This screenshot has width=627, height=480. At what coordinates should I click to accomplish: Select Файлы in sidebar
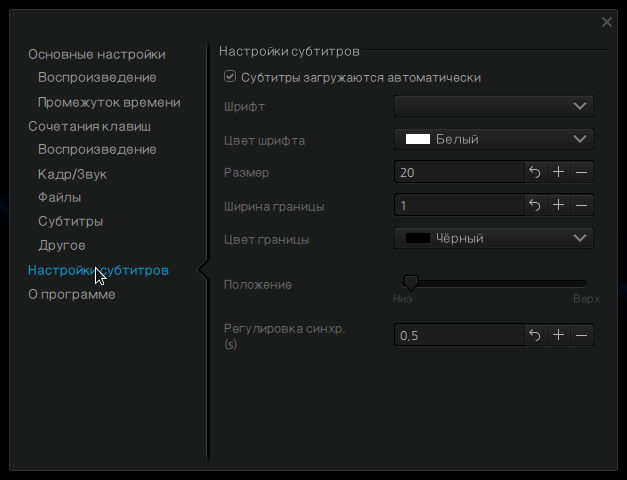[x=60, y=197]
